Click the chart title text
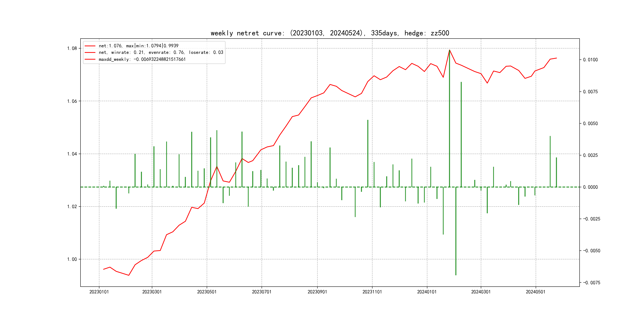Image resolution: width=644 pixels, height=322 pixels. point(330,33)
